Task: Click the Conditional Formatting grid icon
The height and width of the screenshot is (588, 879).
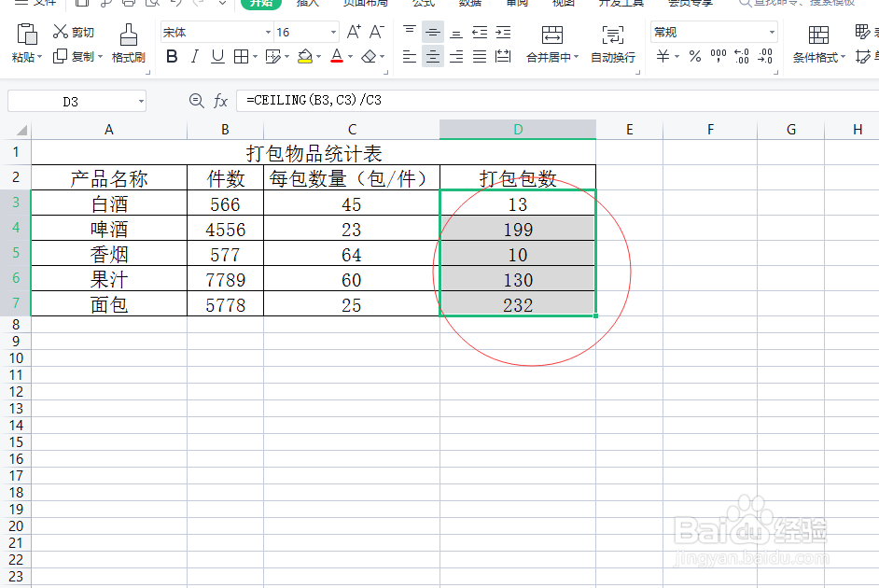Action: [x=818, y=35]
